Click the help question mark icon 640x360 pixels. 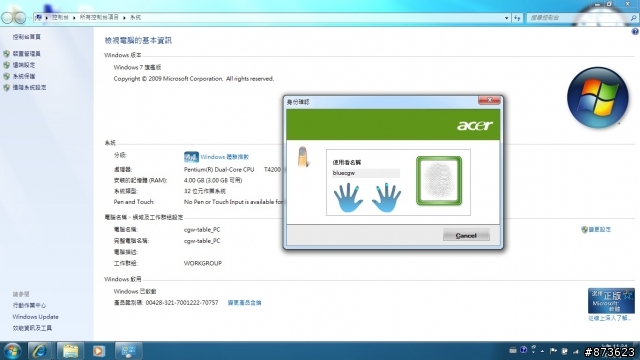(635, 31)
